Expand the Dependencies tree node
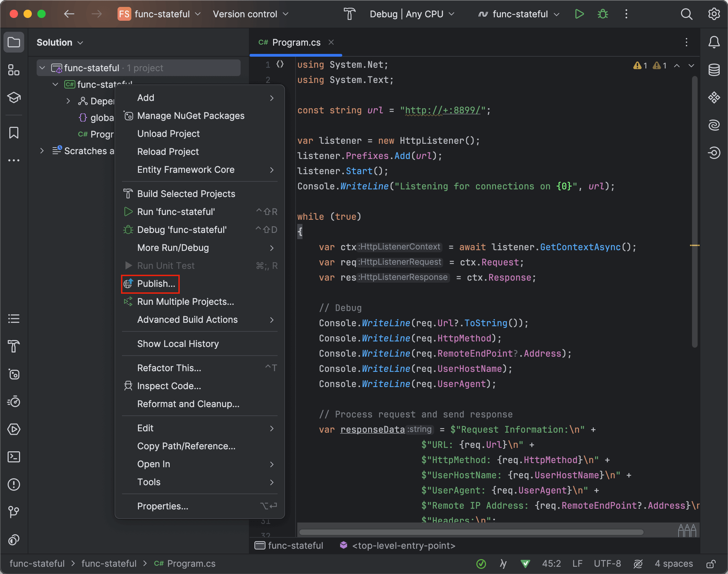 pyautogui.click(x=68, y=101)
